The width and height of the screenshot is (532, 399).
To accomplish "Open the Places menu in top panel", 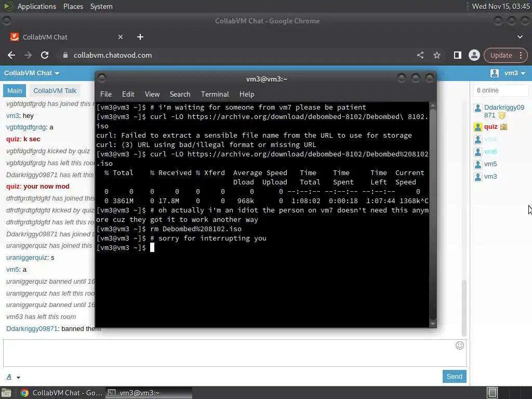I will pyautogui.click(x=73, y=6).
